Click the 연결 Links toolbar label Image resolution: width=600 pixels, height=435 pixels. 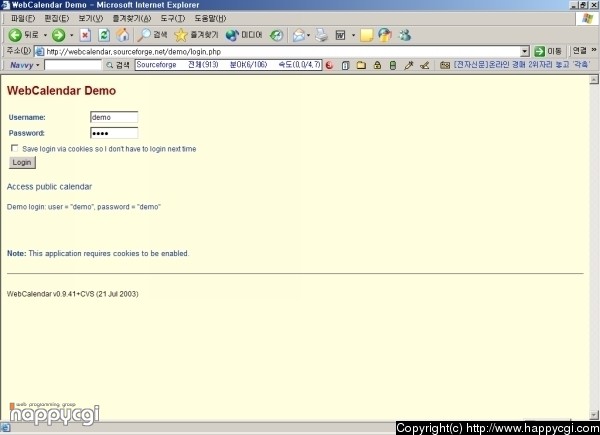tap(579, 51)
